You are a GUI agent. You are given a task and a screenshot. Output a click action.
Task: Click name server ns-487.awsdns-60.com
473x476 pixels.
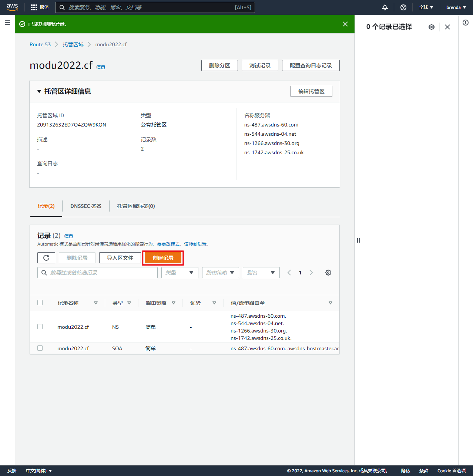coord(271,125)
